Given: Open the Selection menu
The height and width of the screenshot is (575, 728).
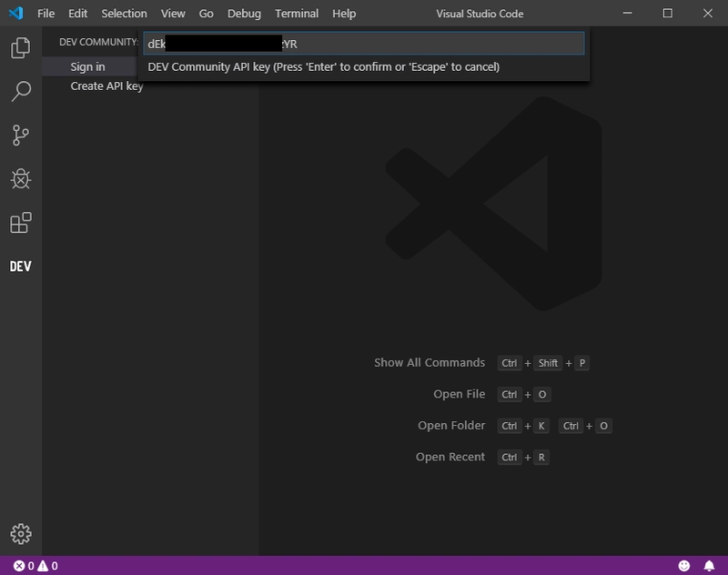Looking at the screenshot, I should pyautogui.click(x=124, y=14).
